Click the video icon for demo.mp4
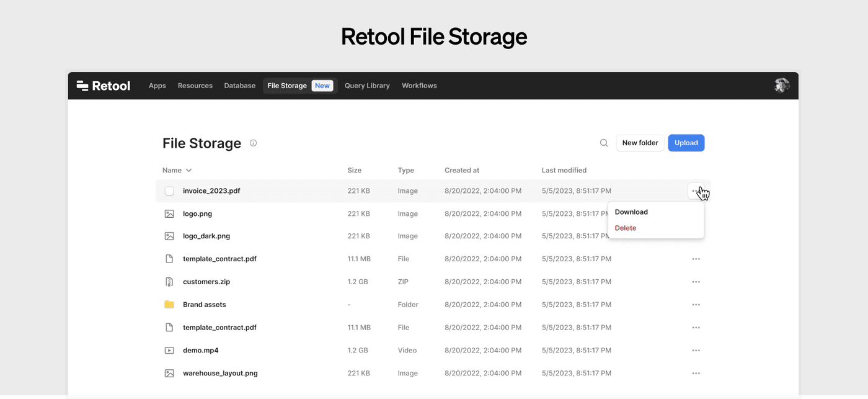Viewport: 868px width, 399px height. [169, 351]
